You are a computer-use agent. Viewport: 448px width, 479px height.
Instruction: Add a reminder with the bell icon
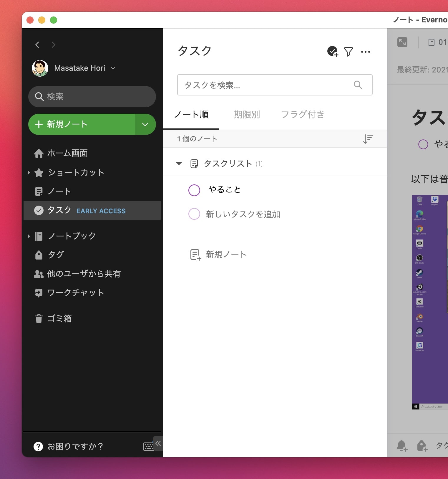click(x=402, y=445)
